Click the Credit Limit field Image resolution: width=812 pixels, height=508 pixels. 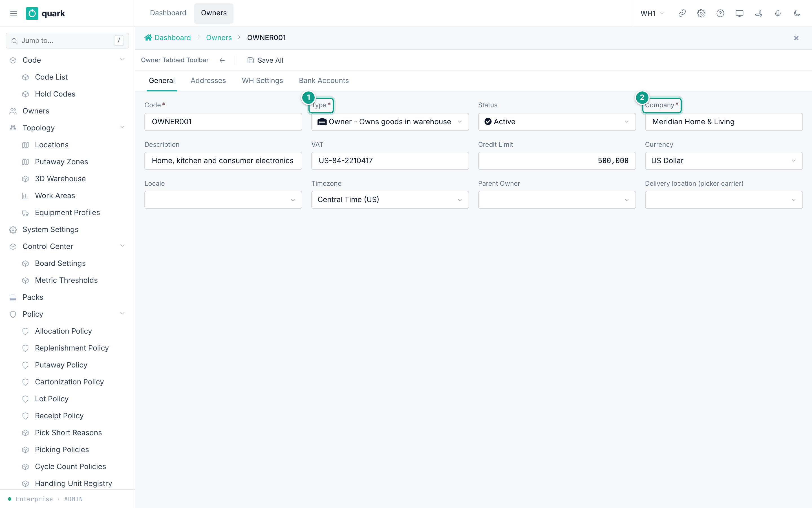557,161
